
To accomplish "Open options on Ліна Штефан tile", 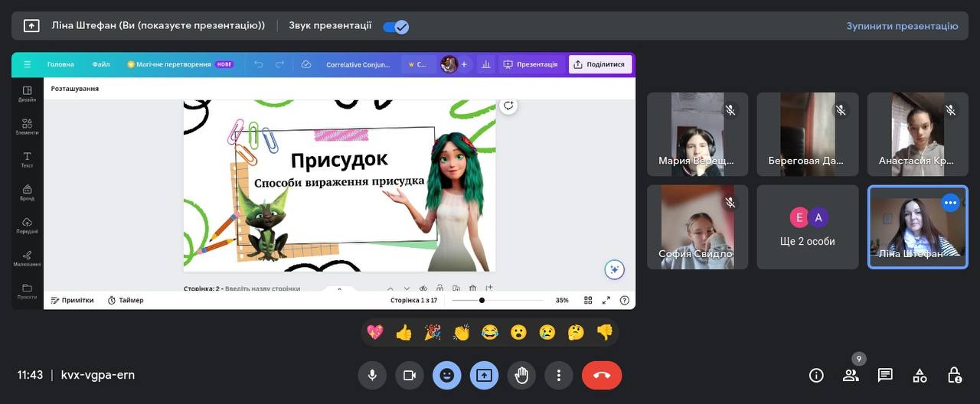I will pos(950,203).
